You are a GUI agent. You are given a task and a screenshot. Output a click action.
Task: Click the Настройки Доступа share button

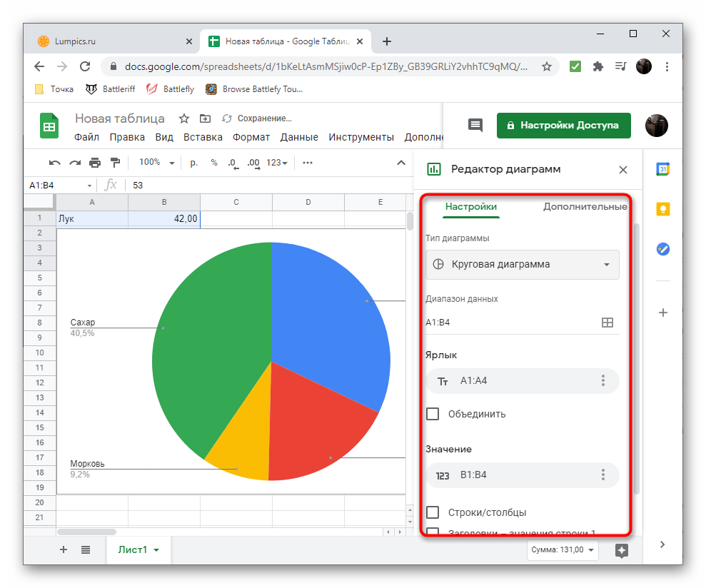click(563, 125)
